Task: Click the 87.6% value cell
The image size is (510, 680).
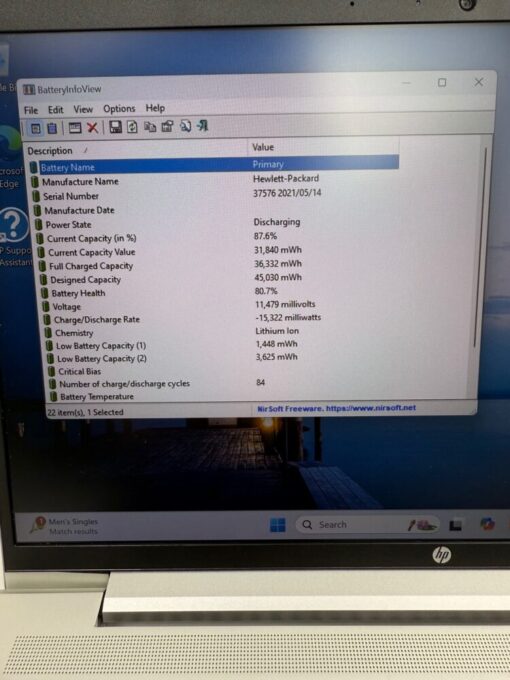Action: tap(265, 236)
